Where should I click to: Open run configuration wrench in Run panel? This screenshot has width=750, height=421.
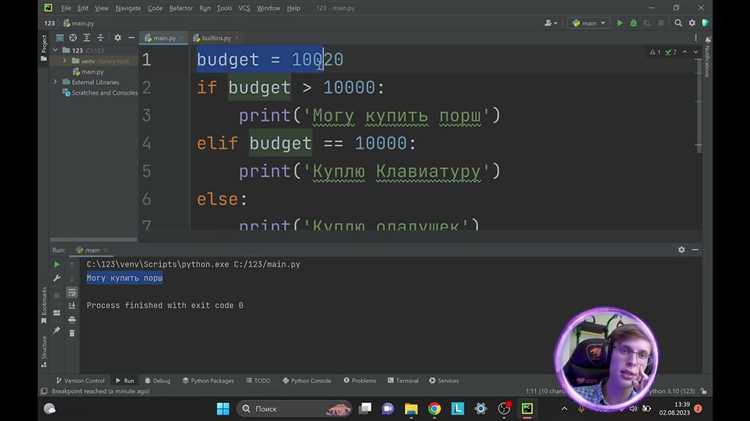[57, 278]
